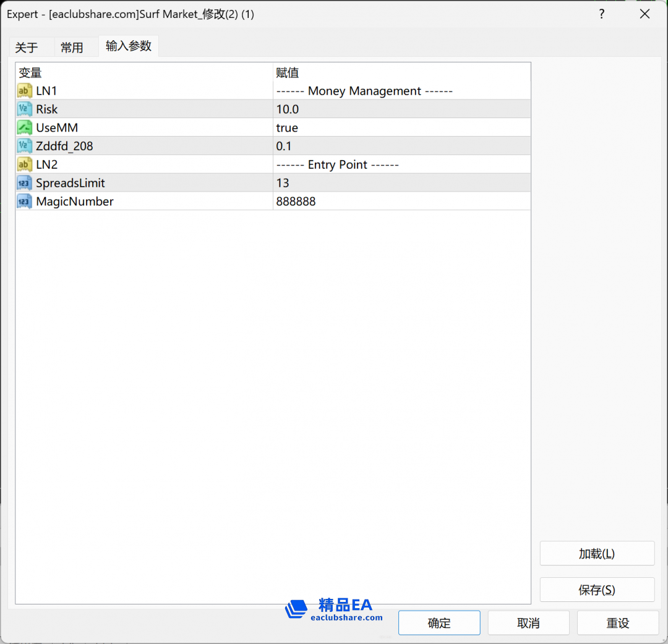This screenshot has width=668, height=644.
Task: Click the SpreadsLimit integer icon
Action: (25, 184)
